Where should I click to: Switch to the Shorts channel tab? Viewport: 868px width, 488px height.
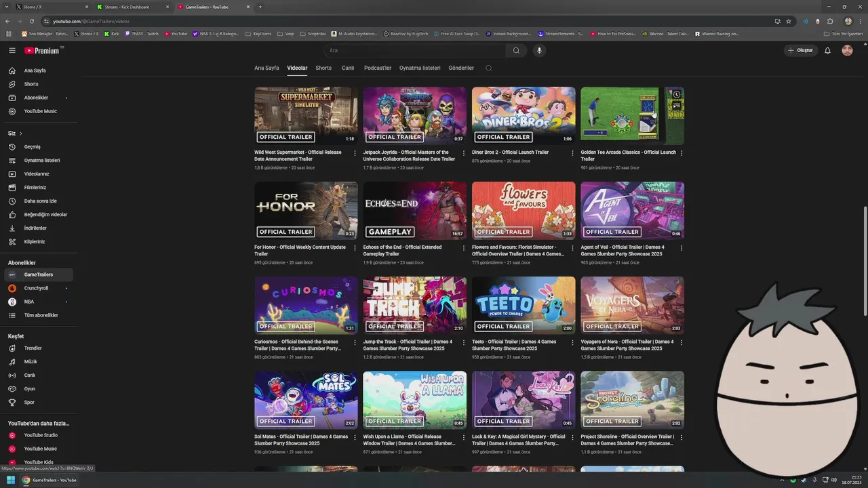[x=323, y=68]
